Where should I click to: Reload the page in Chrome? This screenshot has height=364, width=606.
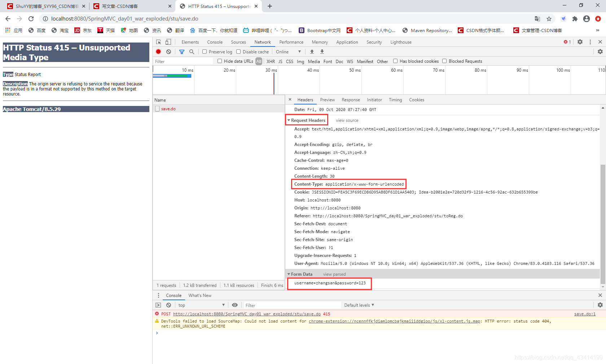click(x=31, y=19)
